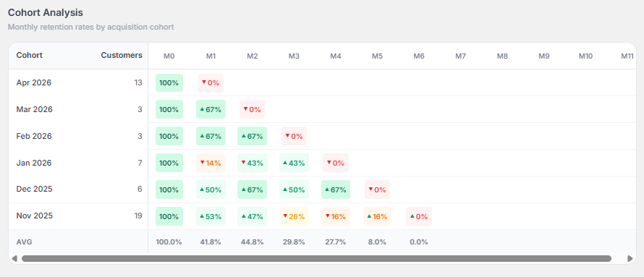Viewport: 644px width, 277px height.
Task: Click Dec 2025 M5 0% cell
Action: (378, 190)
